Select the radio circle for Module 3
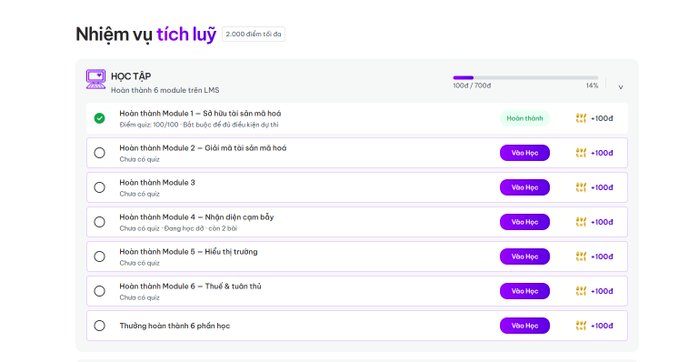Screen dimensions: 679x362 point(100,187)
